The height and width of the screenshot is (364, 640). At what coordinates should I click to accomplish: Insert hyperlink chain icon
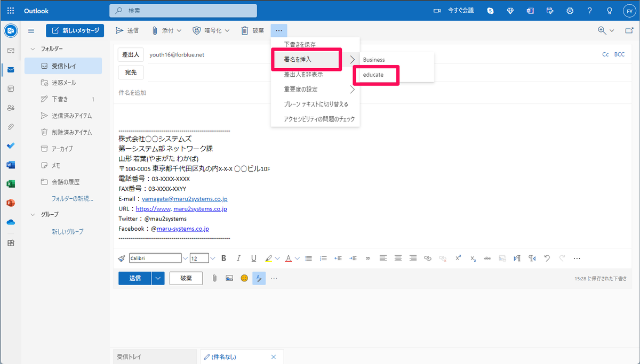point(428,258)
